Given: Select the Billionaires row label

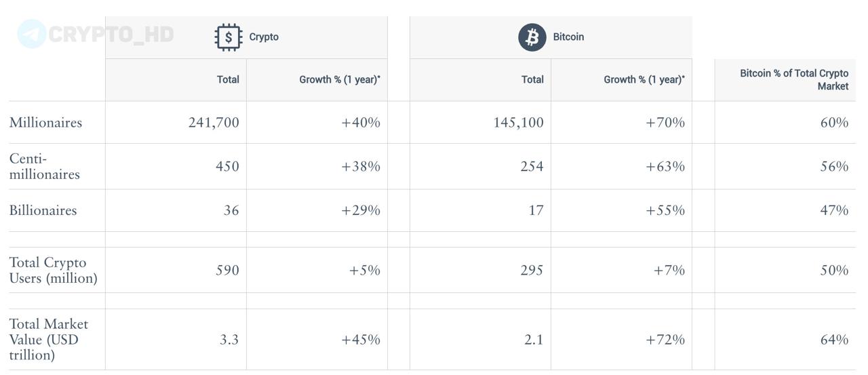Looking at the screenshot, I should 43,210.
